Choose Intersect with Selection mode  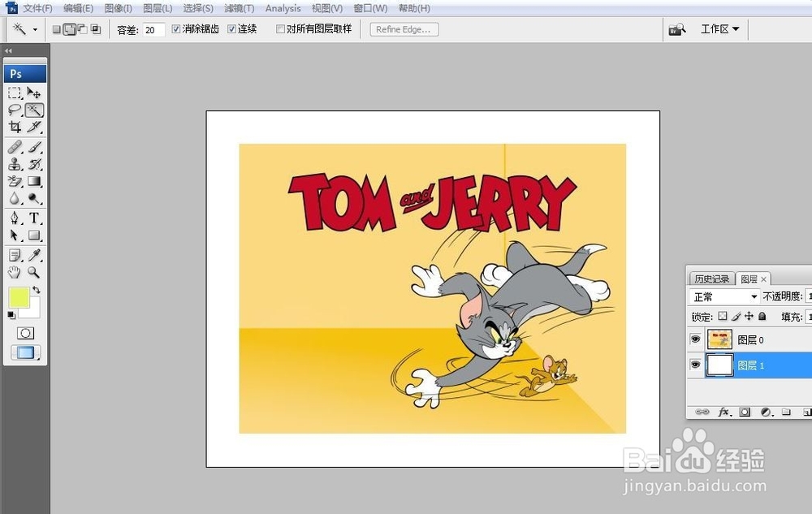(x=96, y=29)
